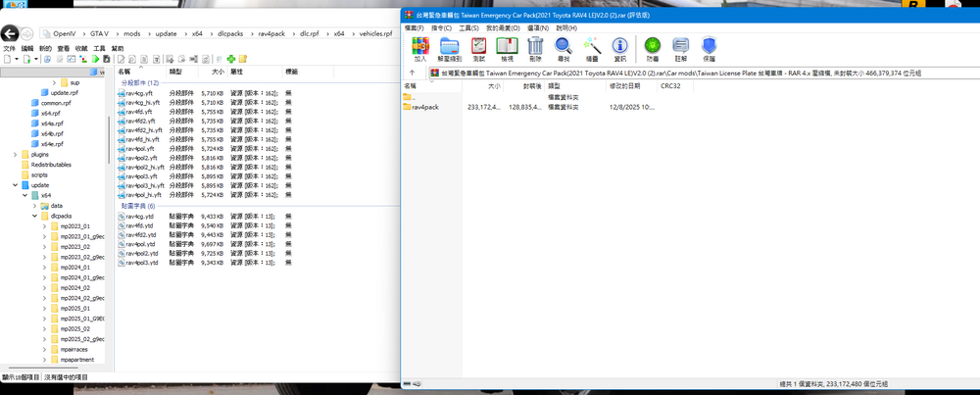Open dropdown arrow beside the new file icon
The image size is (980, 395).
point(17,59)
